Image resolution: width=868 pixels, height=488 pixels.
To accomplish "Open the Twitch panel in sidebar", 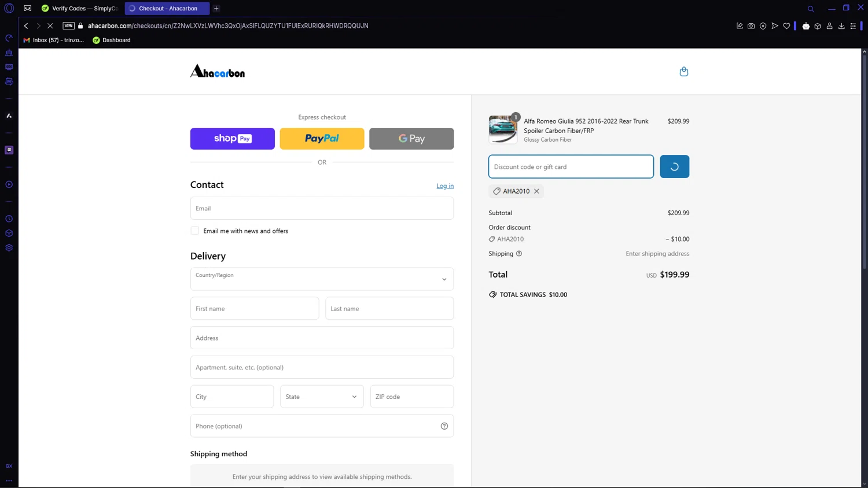I will 9,150.
